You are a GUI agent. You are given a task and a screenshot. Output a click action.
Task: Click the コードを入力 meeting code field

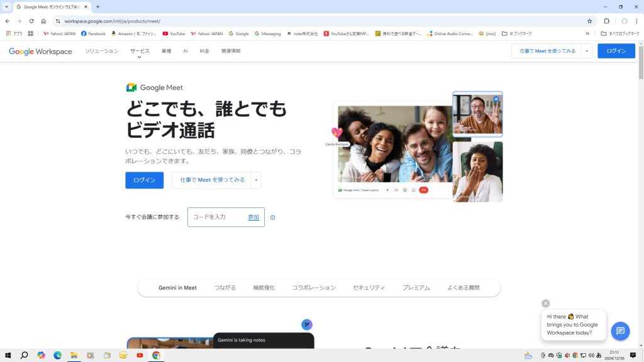tap(217, 217)
